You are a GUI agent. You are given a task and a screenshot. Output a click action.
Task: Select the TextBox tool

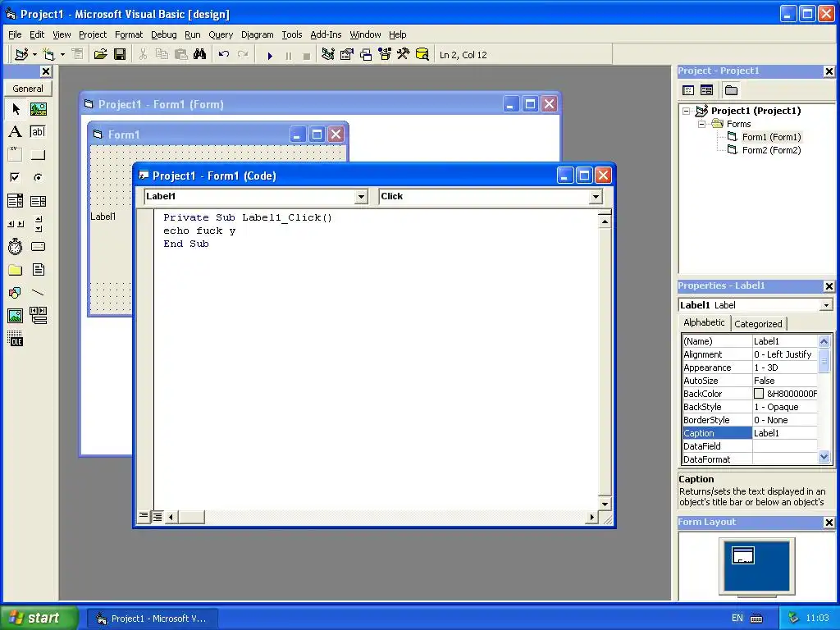coord(38,132)
